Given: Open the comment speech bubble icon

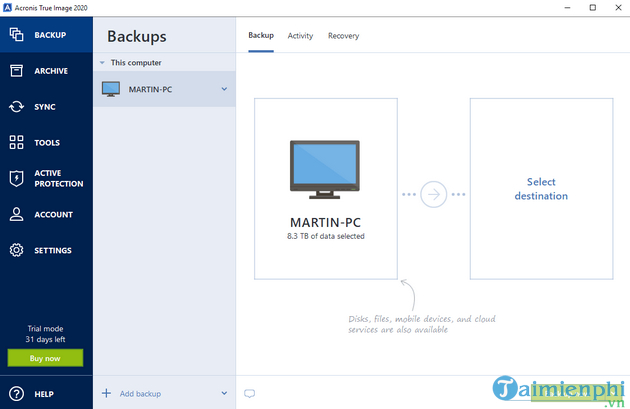Looking at the screenshot, I should pos(250,393).
